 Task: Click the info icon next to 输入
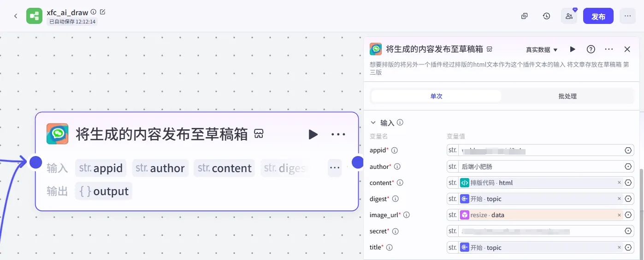[x=400, y=123]
